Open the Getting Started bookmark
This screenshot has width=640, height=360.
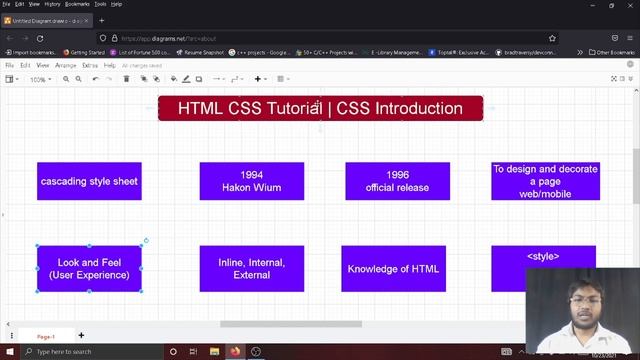tap(84, 53)
